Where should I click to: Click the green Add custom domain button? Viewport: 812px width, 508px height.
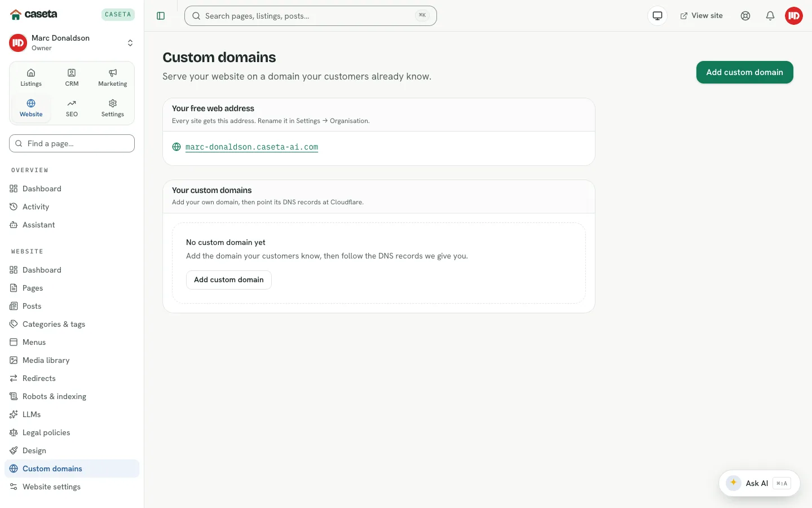coord(744,72)
